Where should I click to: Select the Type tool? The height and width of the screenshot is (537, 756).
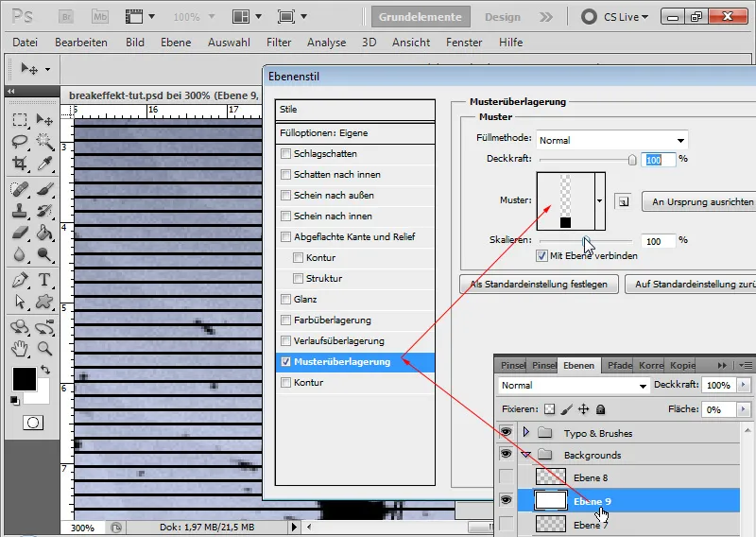(44, 280)
